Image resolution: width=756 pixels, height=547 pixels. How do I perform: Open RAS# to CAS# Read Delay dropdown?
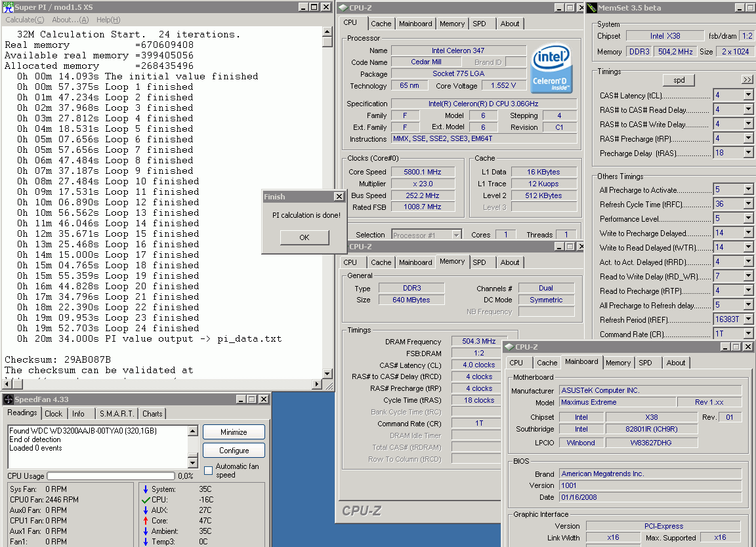748,110
